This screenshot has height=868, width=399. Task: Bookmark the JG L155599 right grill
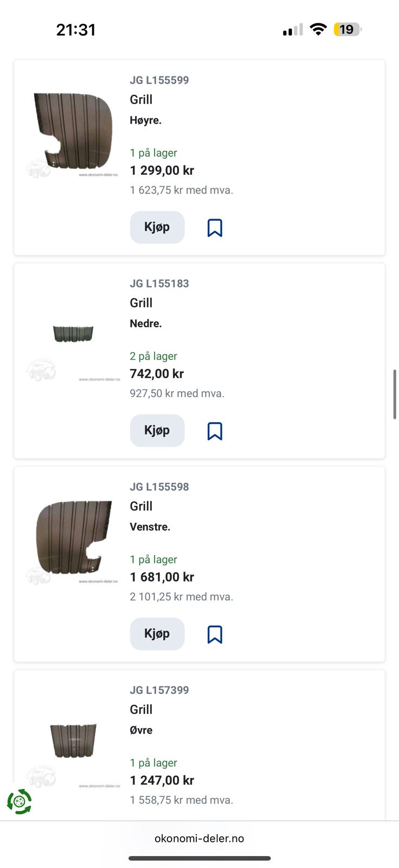click(215, 228)
